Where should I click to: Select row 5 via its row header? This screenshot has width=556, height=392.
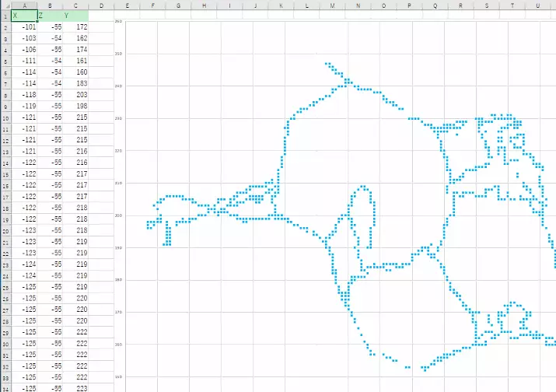pyautogui.click(x=5, y=61)
